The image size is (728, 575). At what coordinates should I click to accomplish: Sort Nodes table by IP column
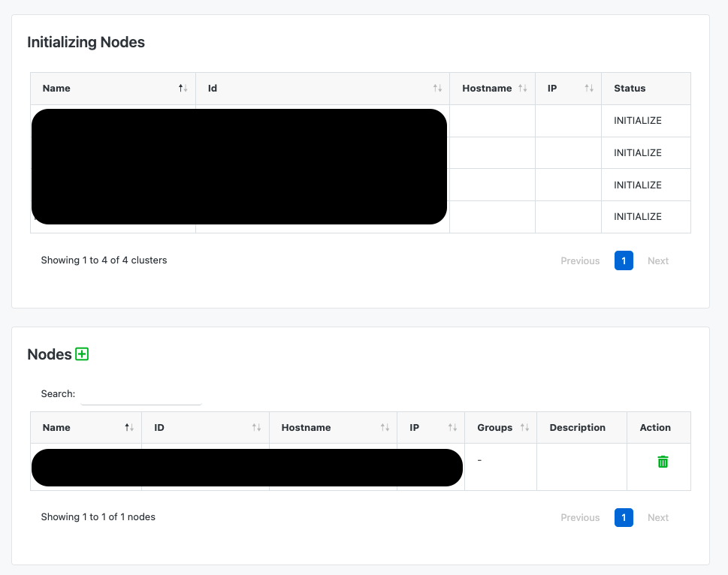[x=430, y=428]
